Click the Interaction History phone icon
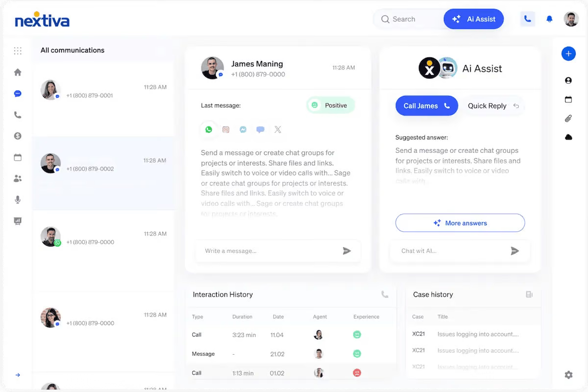 [385, 294]
